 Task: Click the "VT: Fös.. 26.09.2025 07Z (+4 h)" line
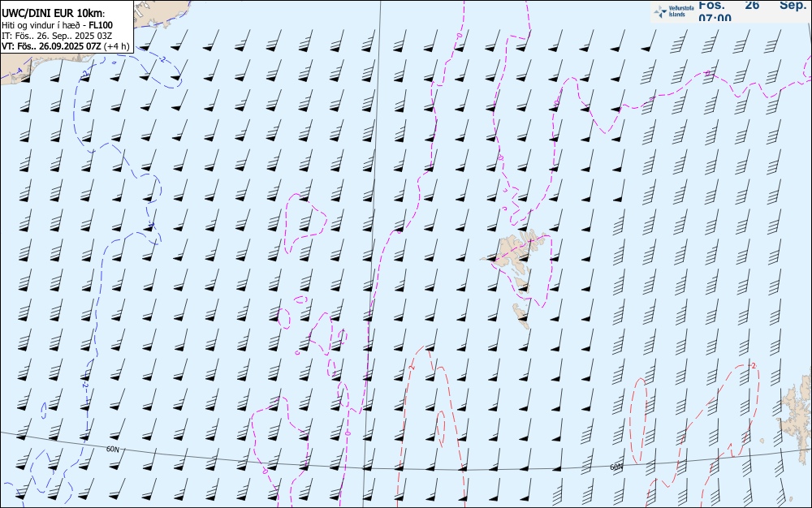click(65, 46)
